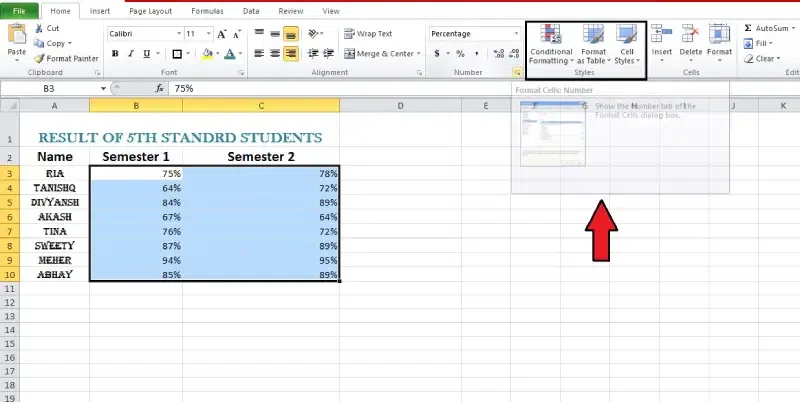This screenshot has height=402, width=800.
Task: Toggle Bottom Align
Action: (291, 34)
